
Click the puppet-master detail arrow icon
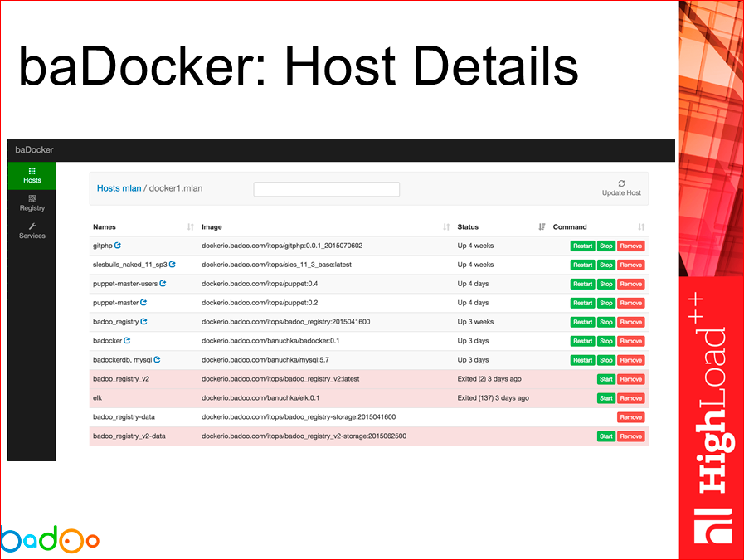point(144,302)
